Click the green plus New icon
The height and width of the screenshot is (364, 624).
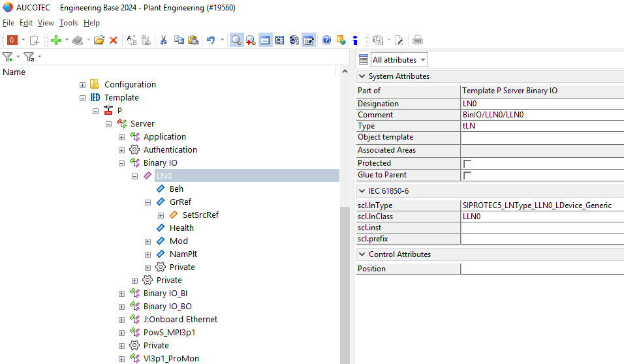coord(56,40)
